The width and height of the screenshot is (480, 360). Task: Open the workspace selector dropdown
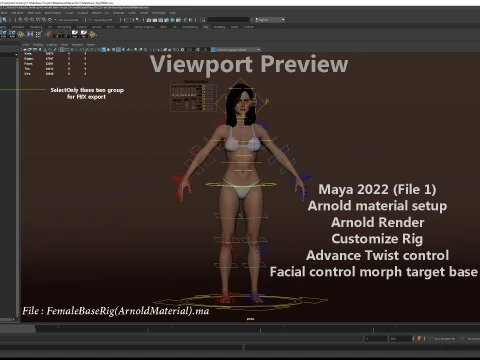point(270,20)
